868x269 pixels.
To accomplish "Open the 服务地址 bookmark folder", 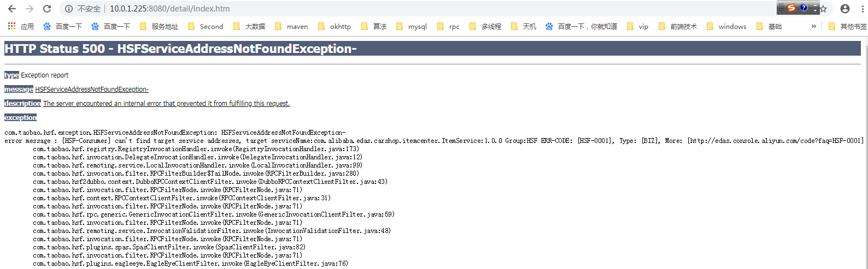I will pyautogui.click(x=159, y=26).
